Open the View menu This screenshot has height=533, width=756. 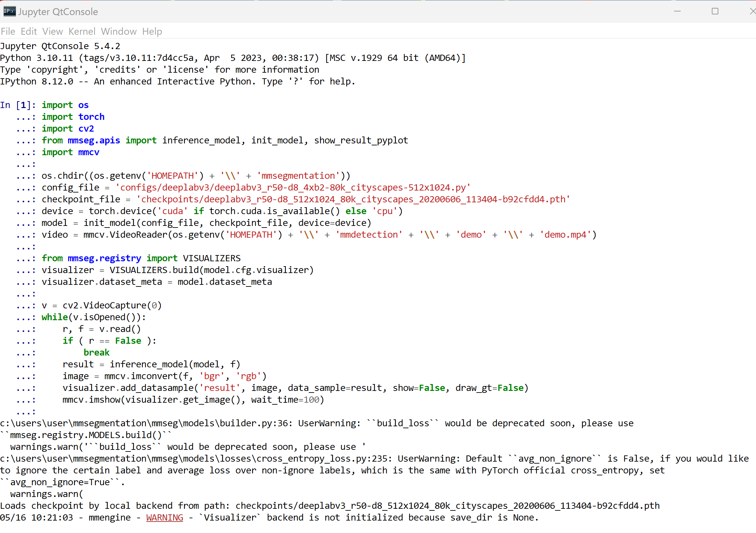coord(52,31)
